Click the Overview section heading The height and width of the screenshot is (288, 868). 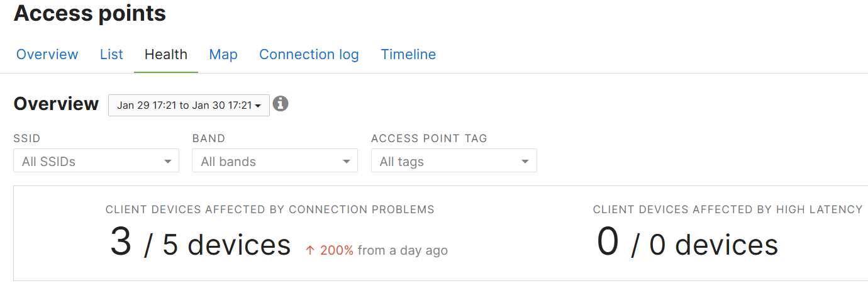point(56,104)
